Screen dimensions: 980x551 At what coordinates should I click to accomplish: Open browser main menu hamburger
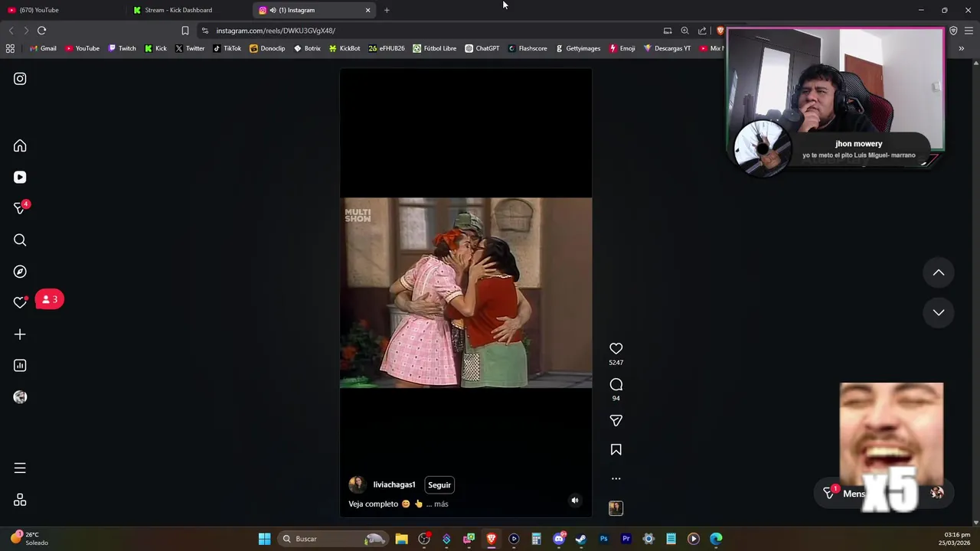969,31
